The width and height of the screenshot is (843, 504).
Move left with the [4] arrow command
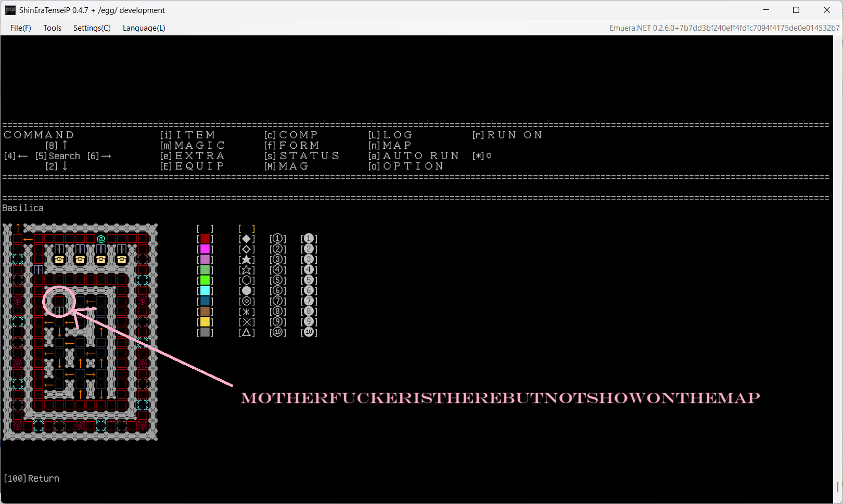(x=16, y=156)
